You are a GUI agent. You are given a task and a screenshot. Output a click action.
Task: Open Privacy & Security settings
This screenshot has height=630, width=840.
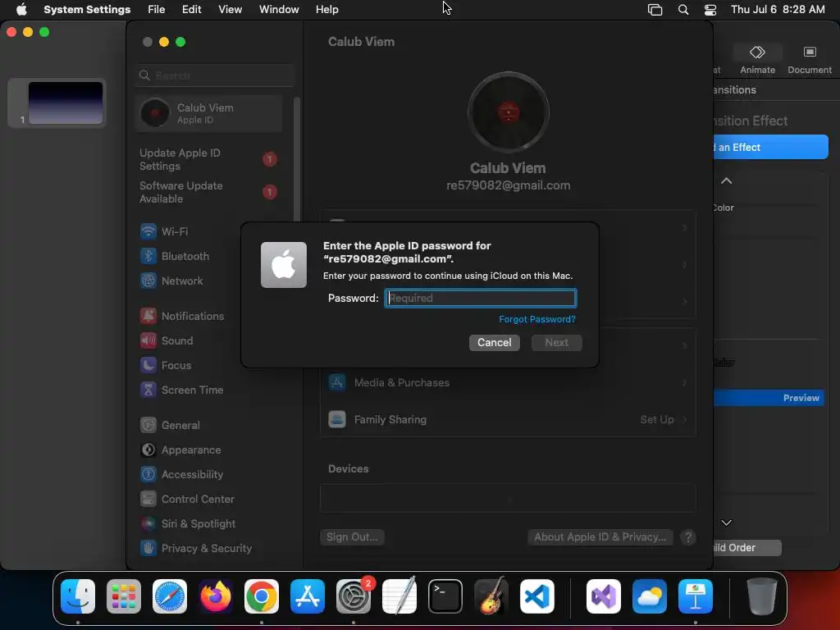pyautogui.click(x=195, y=549)
